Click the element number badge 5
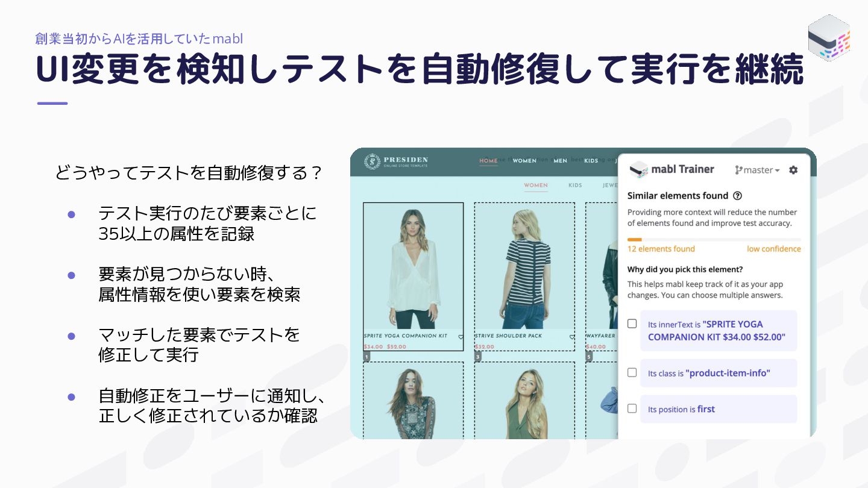This screenshot has height=488, width=868. click(589, 357)
